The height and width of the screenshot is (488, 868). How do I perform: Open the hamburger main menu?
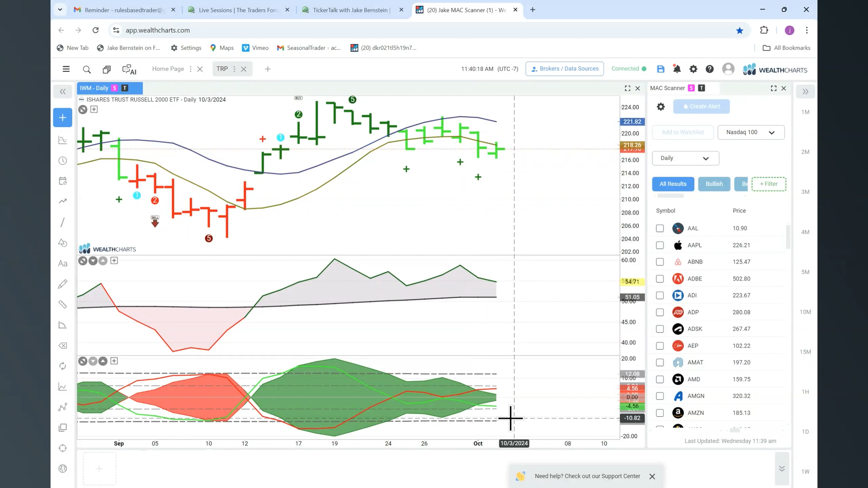point(66,69)
